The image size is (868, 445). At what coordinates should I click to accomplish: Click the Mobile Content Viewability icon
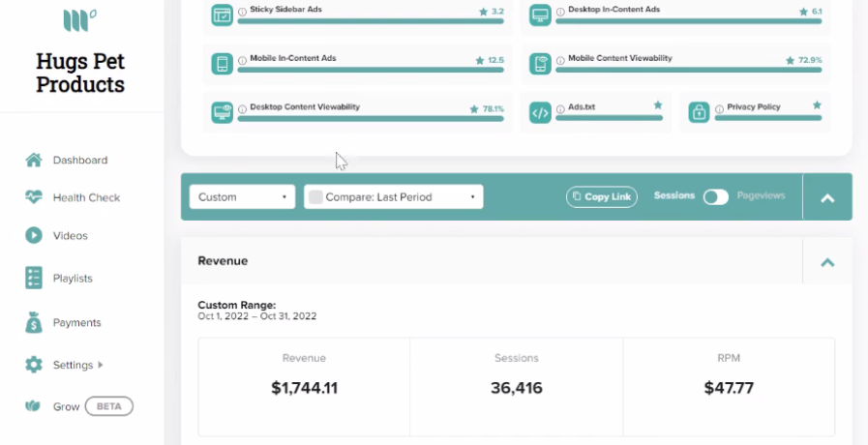point(540,64)
